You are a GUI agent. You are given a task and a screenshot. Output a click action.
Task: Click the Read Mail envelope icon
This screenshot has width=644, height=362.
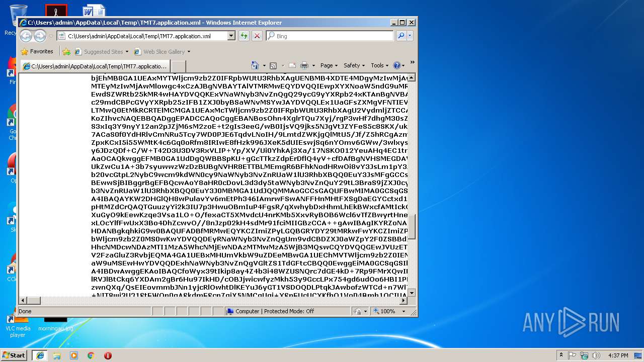coord(292,65)
